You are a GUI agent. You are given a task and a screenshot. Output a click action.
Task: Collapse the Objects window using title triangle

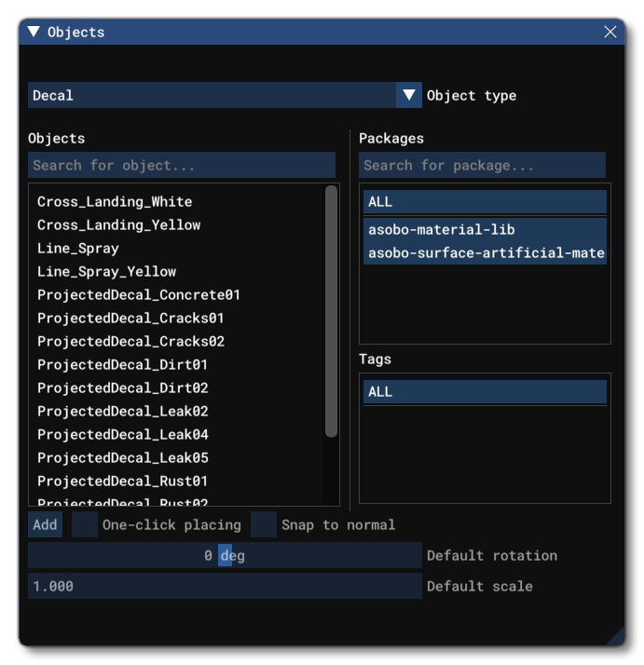coord(34,32)
